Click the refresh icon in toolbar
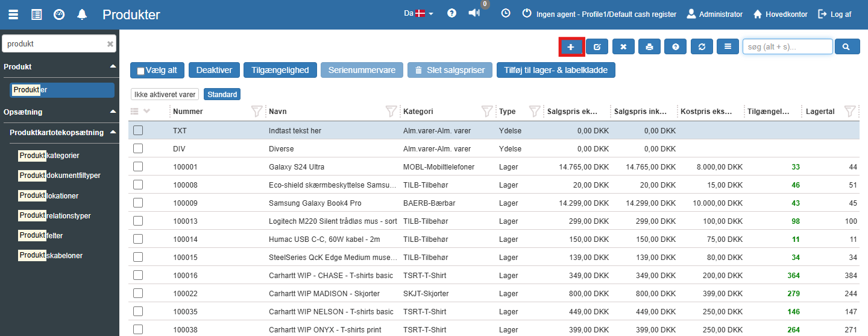Viewport: 868px width, 336px height. coord(702,46)
